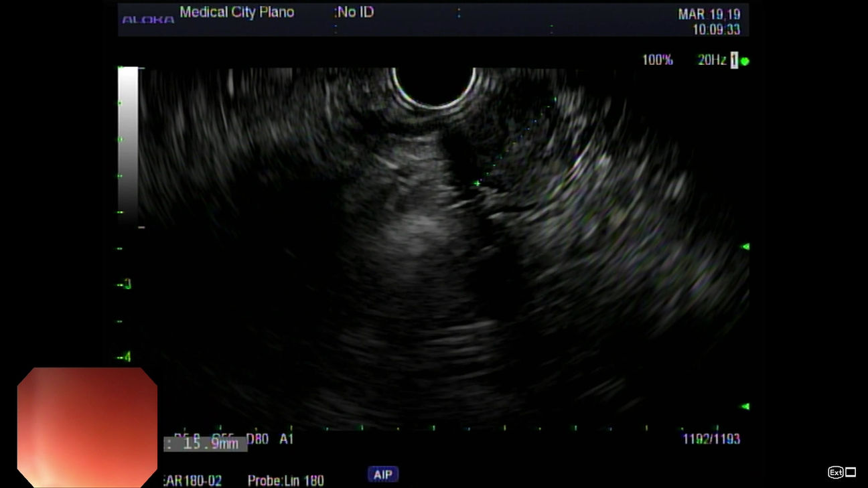Toggle the image quality preset 1
This screenshot has height=488, width=868.
[x=734, y=60]
